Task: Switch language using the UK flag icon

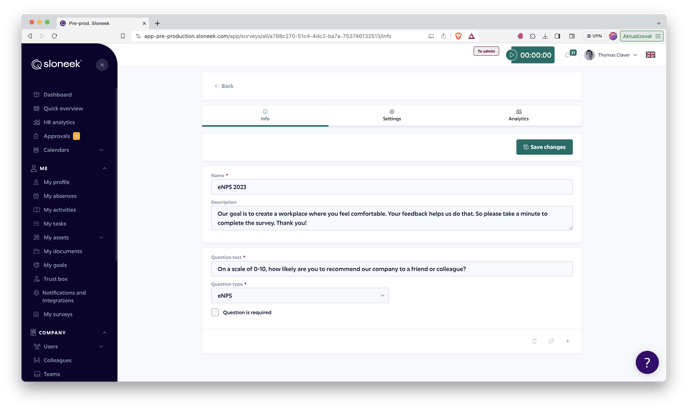Action: (650, 55)
